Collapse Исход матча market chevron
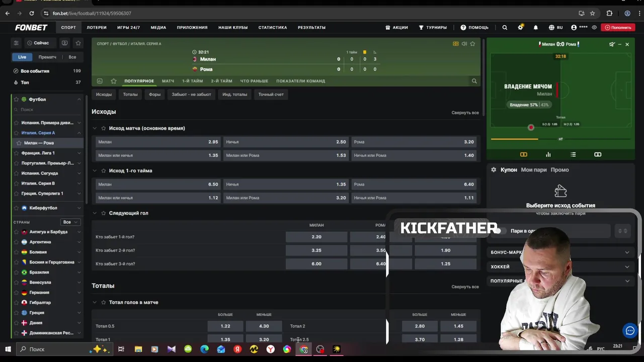 point(95,128)
